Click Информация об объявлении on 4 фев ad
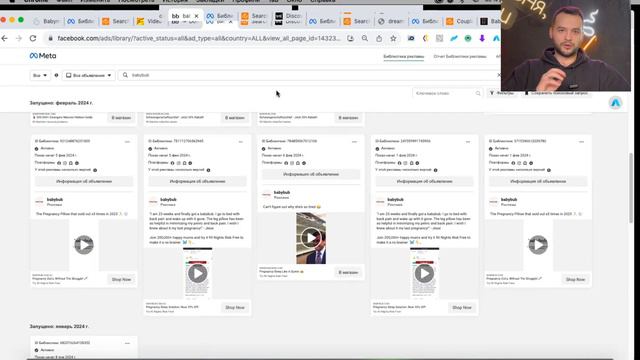640x360 pixels. coord(311,174)
